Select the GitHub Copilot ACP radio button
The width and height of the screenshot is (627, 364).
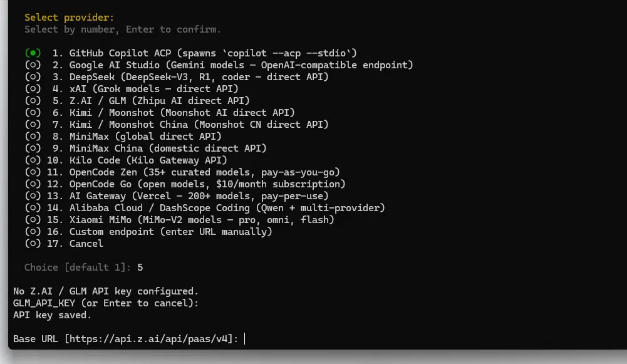pyautogui.click(x=33, y=53)
